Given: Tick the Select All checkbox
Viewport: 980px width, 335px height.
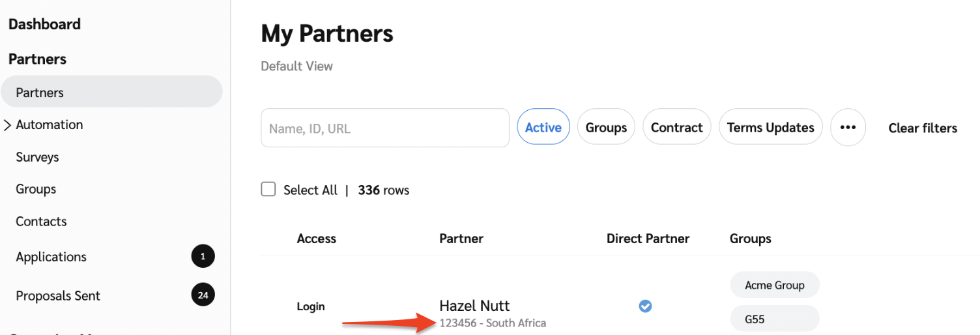Looking at the screenshot, I should [x=268, y=190].
